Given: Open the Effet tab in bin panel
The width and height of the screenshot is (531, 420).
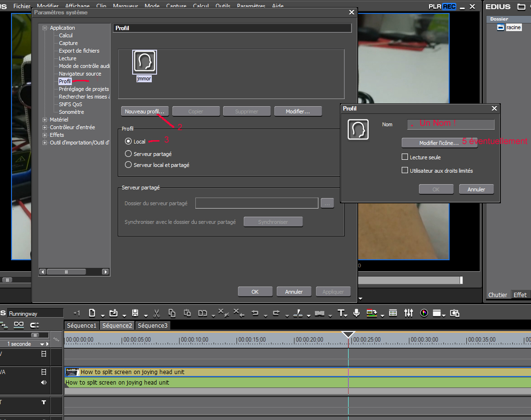Looking at the screenshot, I should [x=520, y=295].
